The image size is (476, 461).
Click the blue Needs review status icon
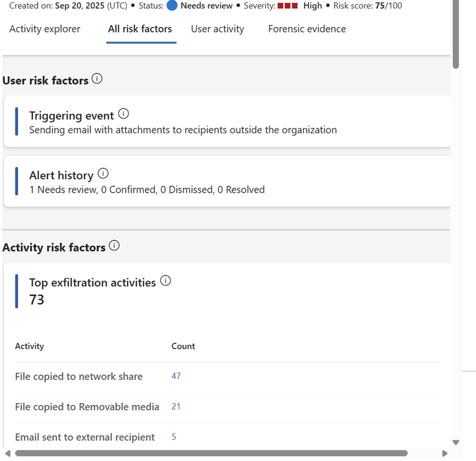(x=172, y=6)
